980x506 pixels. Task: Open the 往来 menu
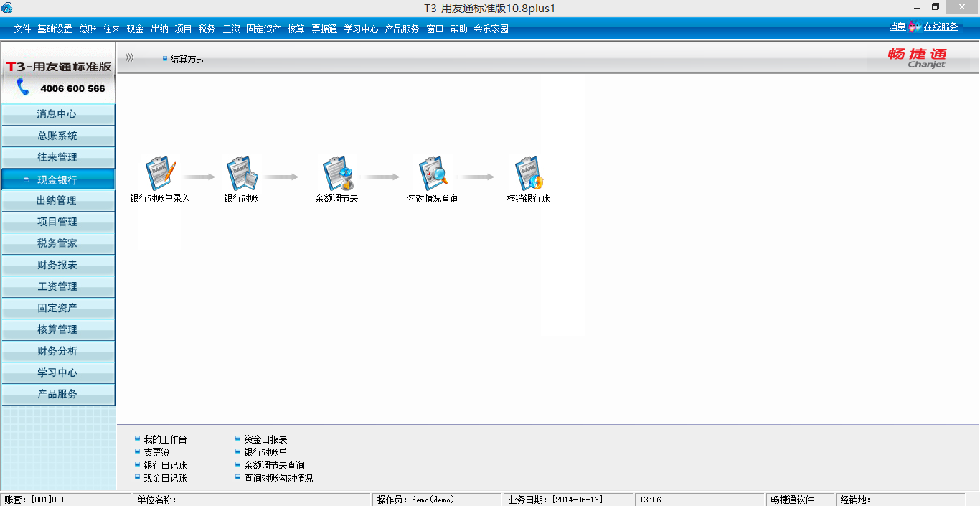point(111,29)
